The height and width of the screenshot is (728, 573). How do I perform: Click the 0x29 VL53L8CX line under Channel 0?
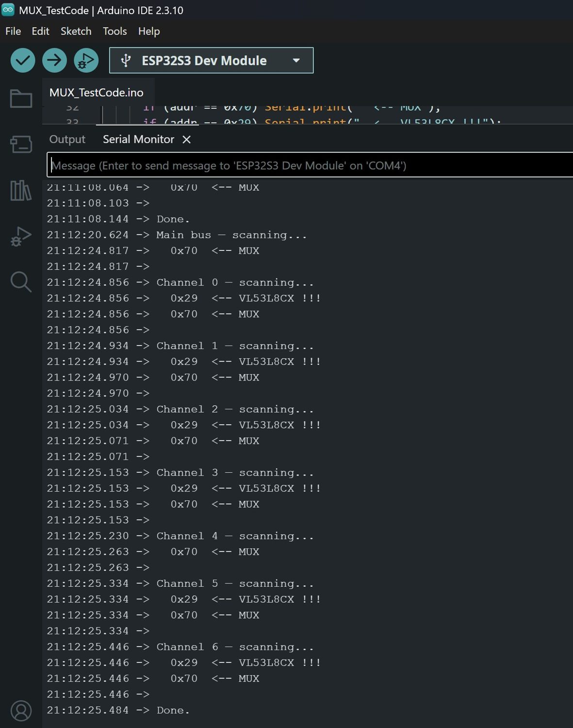point(183,298)
